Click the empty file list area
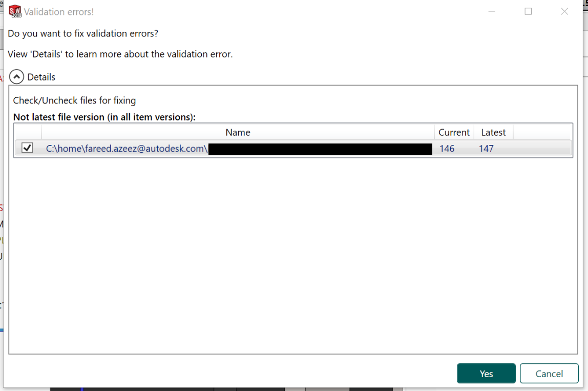Screen dimensions: 588x391 click(x=292, y=246)
